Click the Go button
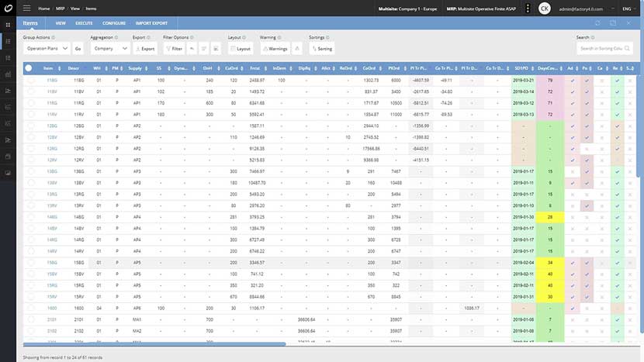 pyautogui.click(x=78, y=48)
